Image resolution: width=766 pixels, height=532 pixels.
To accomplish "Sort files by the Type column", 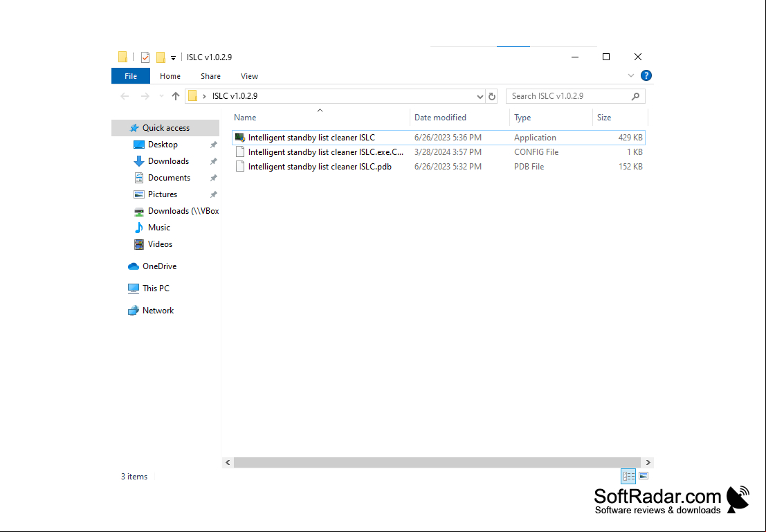I will (x=522, y=118).
